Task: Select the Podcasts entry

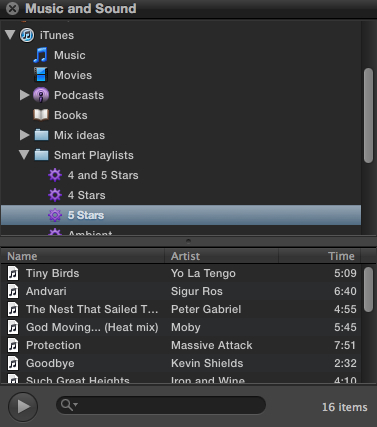Action: 79,95
